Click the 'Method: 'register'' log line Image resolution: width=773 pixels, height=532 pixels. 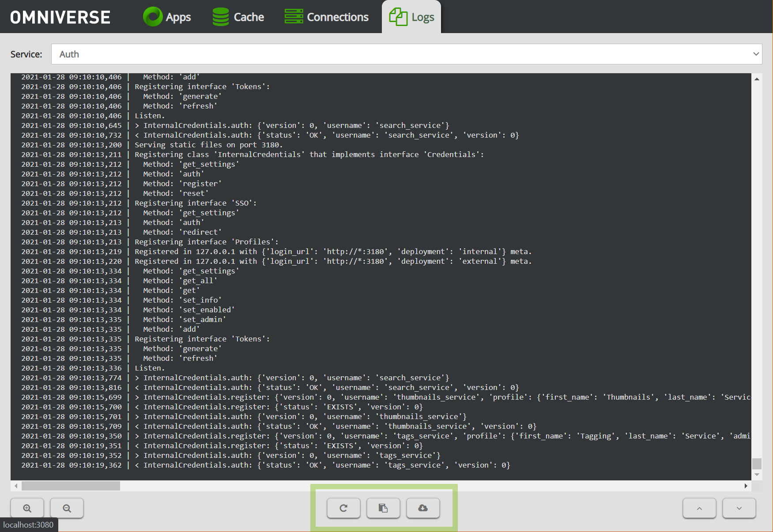pos(121,184)
